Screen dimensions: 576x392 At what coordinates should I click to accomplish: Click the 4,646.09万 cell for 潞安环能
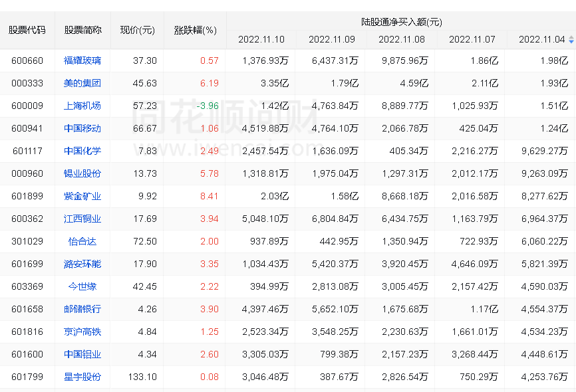click(475, 264)
